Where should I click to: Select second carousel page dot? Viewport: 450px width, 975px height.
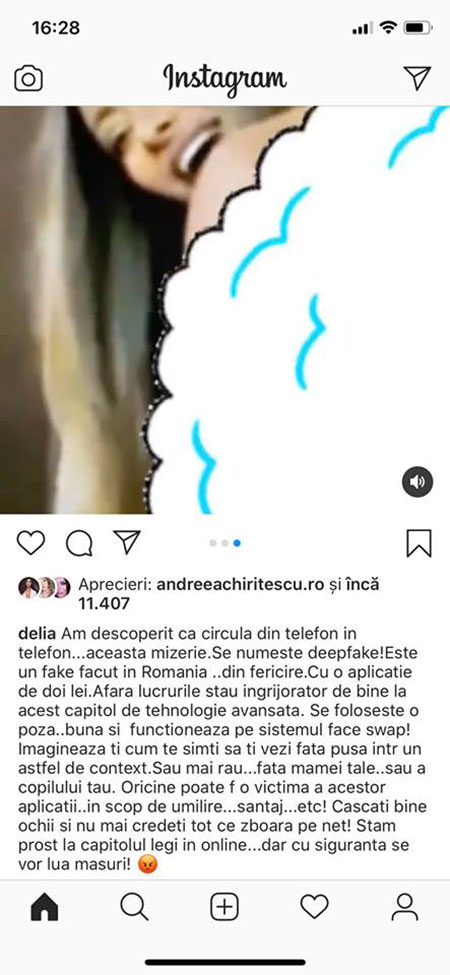pyautogui.click(x=225, y=543)
